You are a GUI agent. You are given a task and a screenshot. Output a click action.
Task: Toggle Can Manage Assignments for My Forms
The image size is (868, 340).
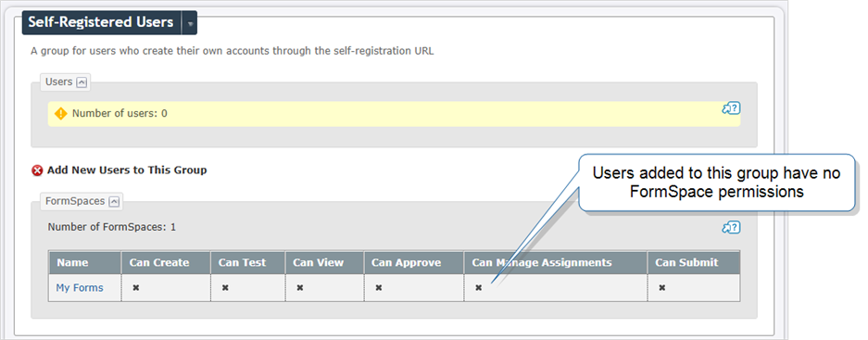point(478,288)
